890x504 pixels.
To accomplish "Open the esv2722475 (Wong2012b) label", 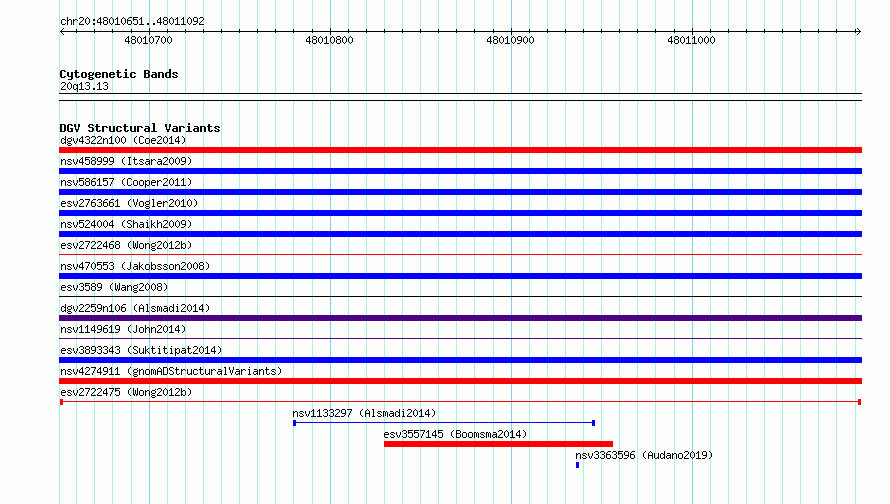I will (126, 392).
